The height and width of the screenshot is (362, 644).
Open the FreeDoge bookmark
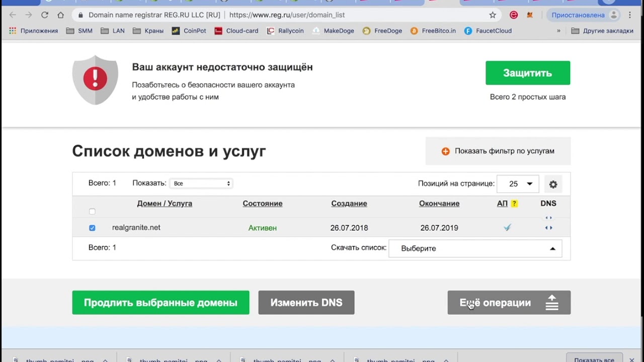coord(382,31)
